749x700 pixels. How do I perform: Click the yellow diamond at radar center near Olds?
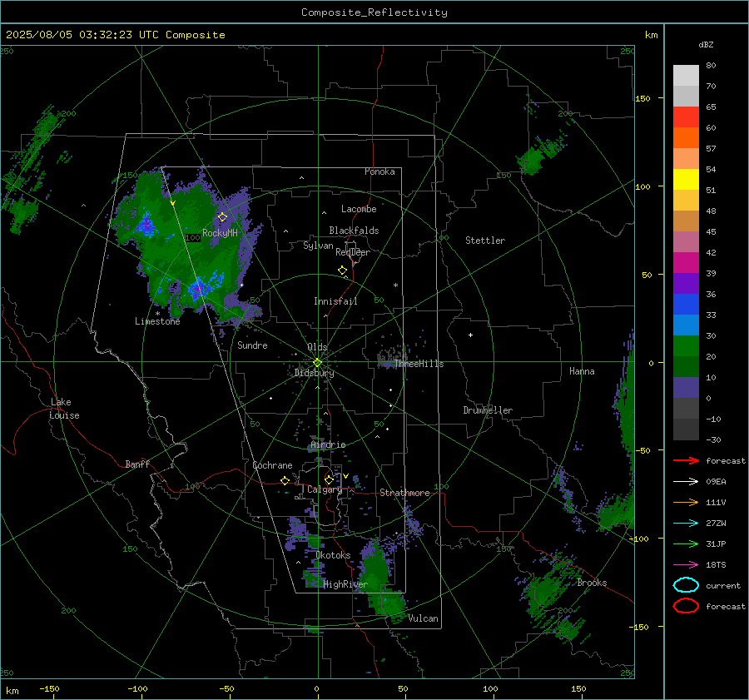(317, 363)
